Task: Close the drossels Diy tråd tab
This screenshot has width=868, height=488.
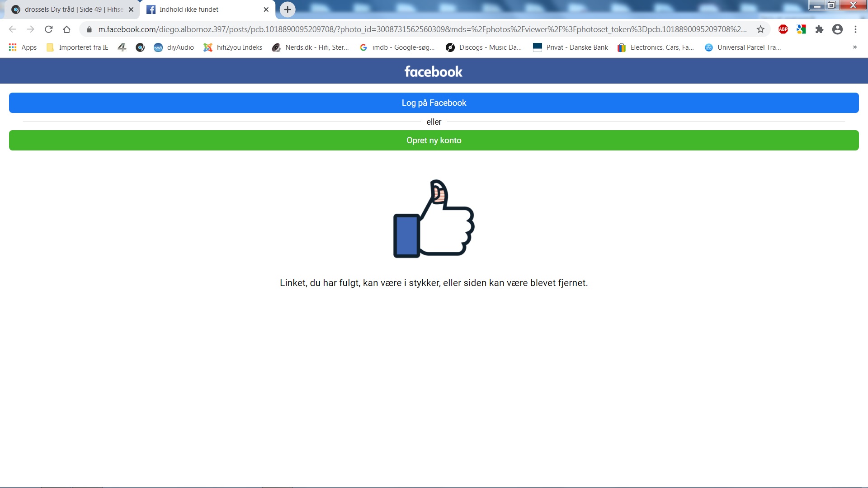Action: pos(131,9)
